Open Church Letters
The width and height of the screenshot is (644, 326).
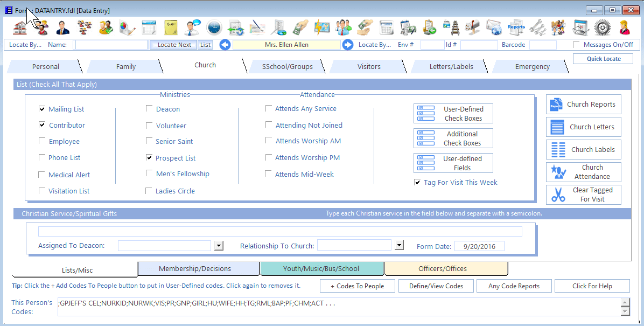(x=583, y=127)
